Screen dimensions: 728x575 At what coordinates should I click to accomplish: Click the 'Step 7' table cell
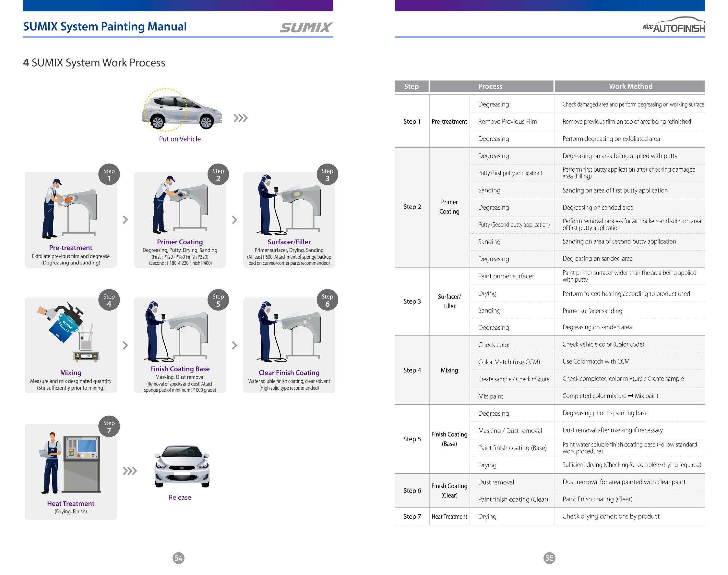pos(412,517)
